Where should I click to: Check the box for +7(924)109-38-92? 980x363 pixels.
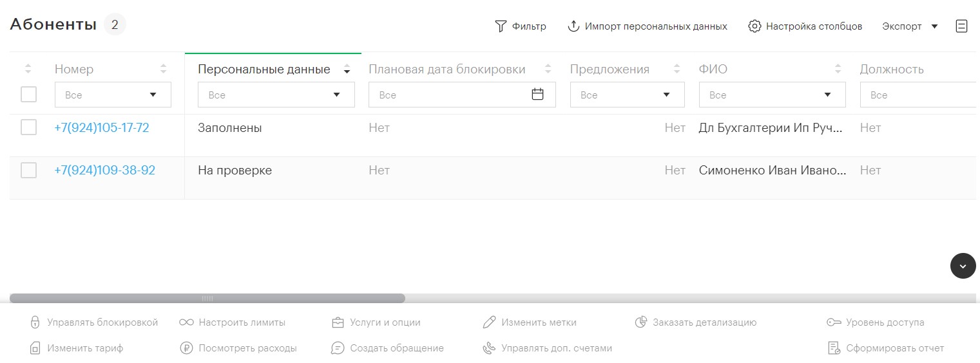point(28,170)
